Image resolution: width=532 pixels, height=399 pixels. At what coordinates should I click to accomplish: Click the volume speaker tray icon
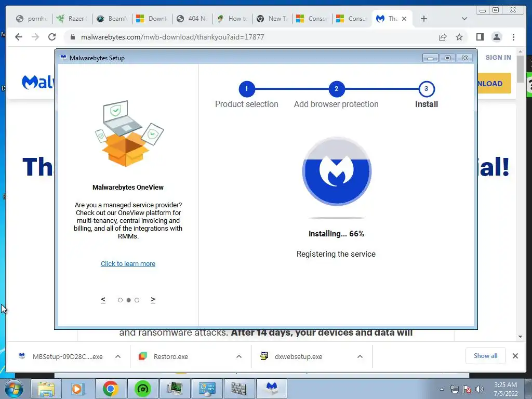(x=480, y=390)
